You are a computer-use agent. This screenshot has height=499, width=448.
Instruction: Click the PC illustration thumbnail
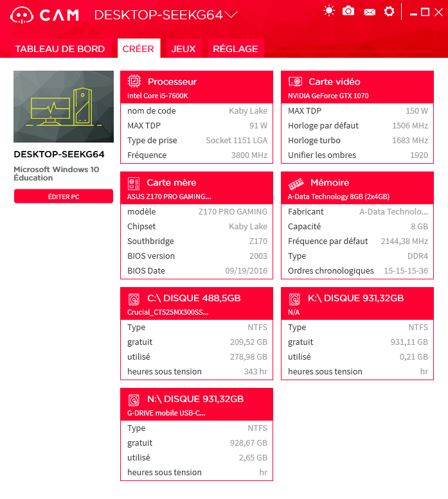(x=64, y=107)
